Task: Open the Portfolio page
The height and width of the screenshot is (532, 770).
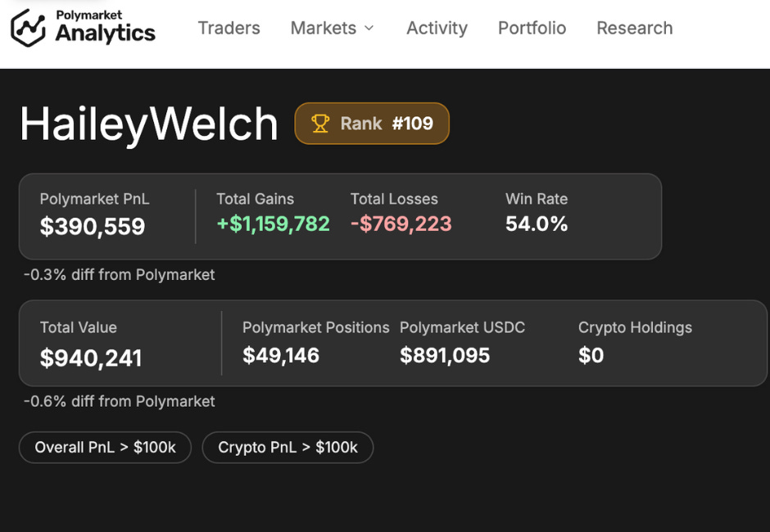Action: [532, 28]
